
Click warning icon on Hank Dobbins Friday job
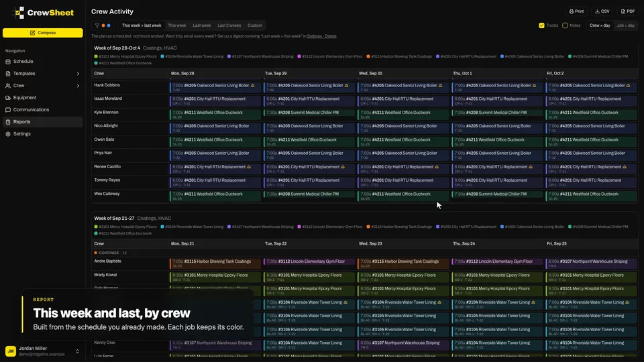pos(629,85)
